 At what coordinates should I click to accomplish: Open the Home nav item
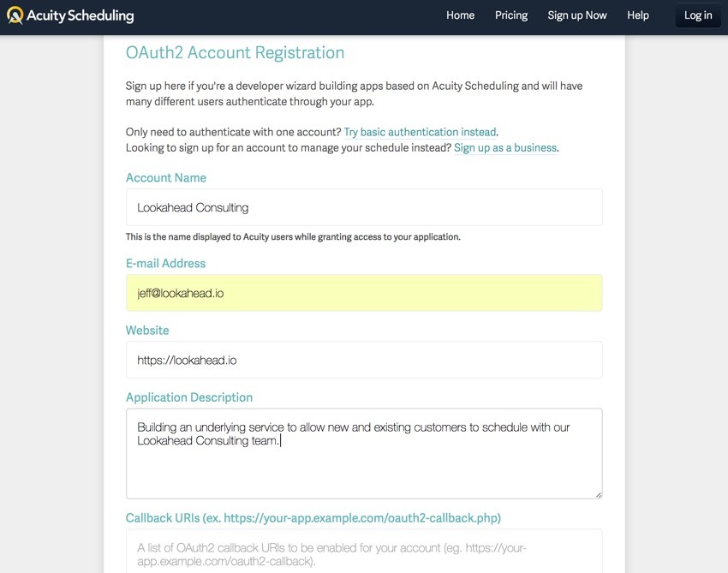coord(460,15)
